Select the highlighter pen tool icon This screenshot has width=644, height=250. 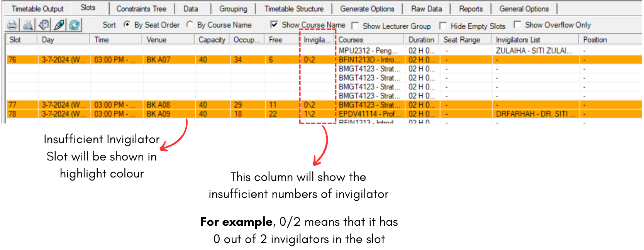[59, 25]
